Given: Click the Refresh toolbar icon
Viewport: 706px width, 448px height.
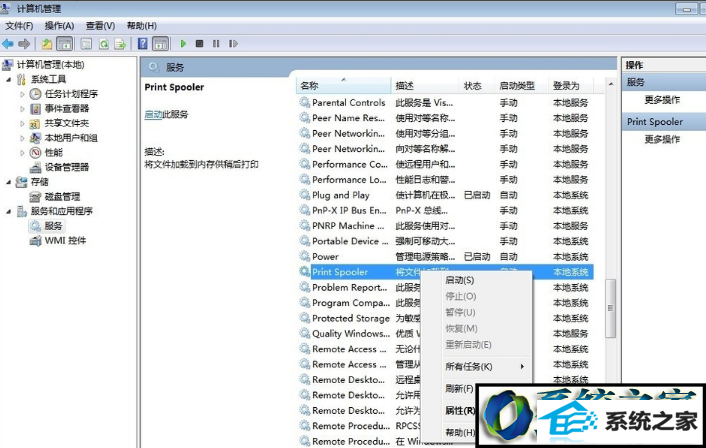Looking at the screenshot, I should 104,44.
